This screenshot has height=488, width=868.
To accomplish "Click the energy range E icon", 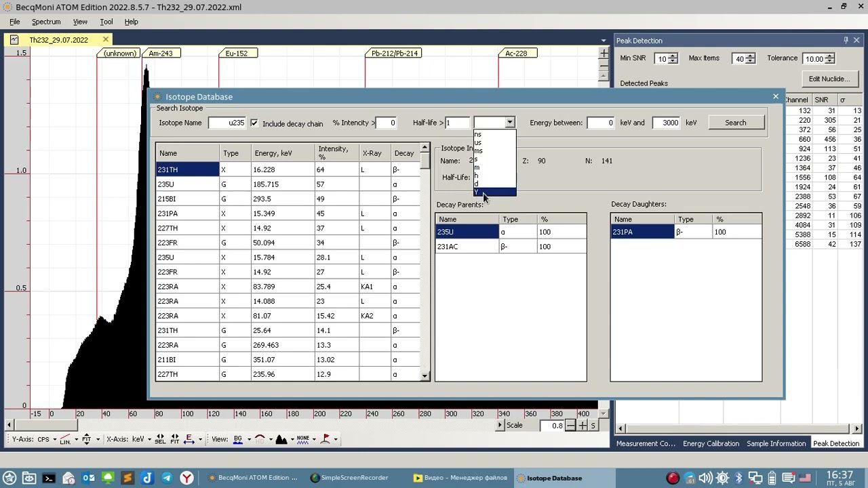I will coord(189,439).
